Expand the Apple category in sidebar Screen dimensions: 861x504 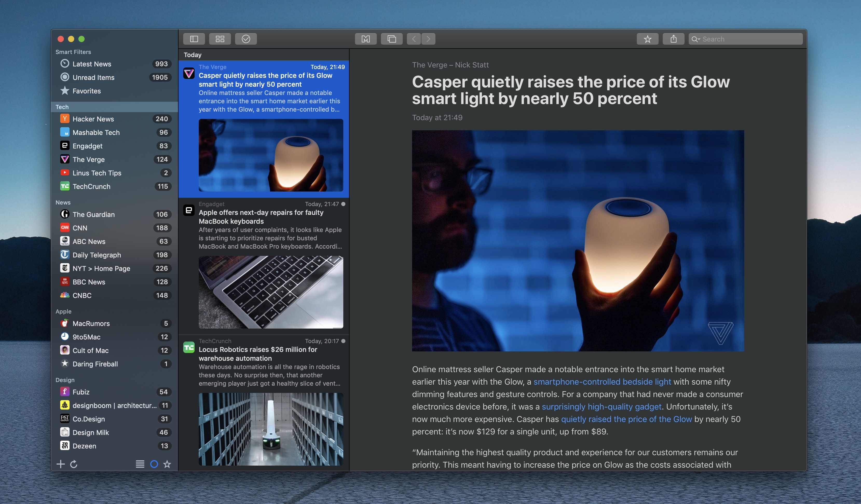pyautogui.click(x=63, y=311)
